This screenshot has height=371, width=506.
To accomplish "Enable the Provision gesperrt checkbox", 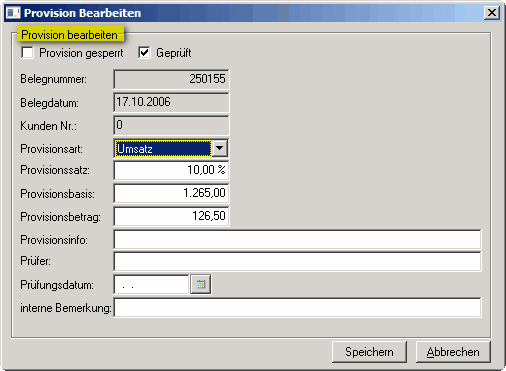I will click(x=27, y=53).
